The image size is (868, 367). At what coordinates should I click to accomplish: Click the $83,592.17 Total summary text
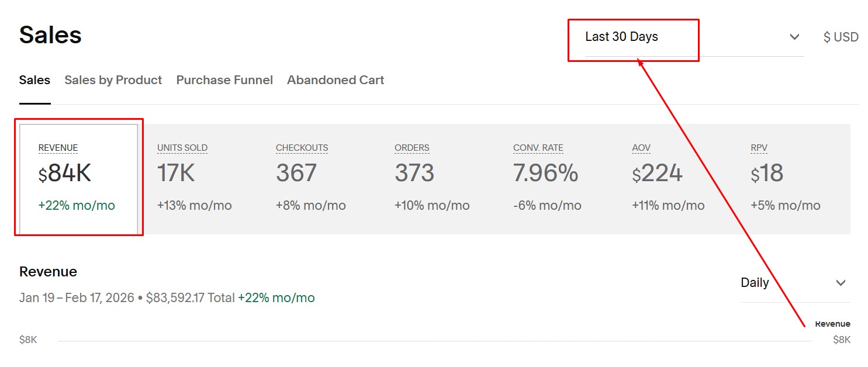click(190, 298)
